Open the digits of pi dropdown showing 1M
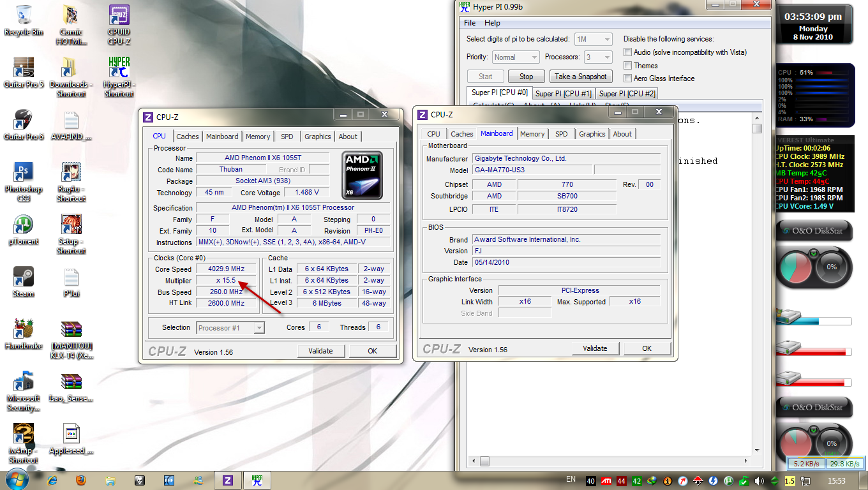The width and height of the screenshot is (868, 490). (594, 39)
